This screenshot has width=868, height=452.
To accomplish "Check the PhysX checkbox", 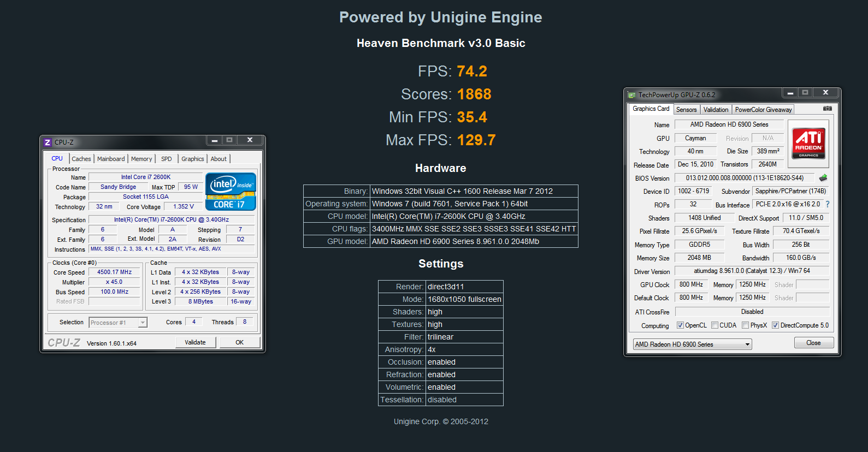I will point(745,325).
